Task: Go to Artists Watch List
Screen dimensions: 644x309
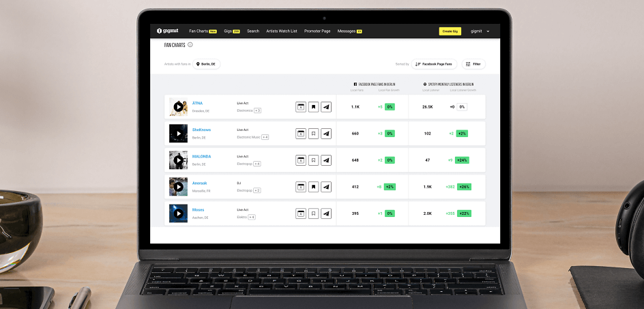Action: (x=282, y=31)
